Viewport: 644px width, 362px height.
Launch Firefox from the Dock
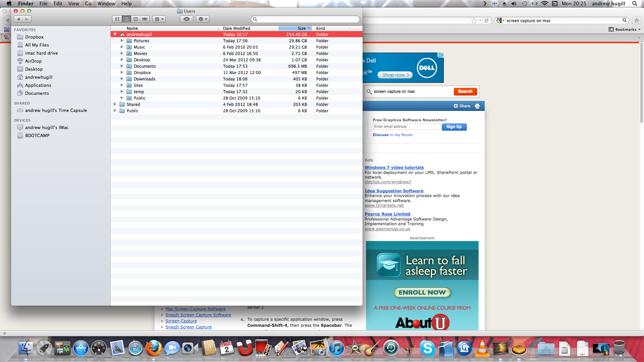(153, 349)
